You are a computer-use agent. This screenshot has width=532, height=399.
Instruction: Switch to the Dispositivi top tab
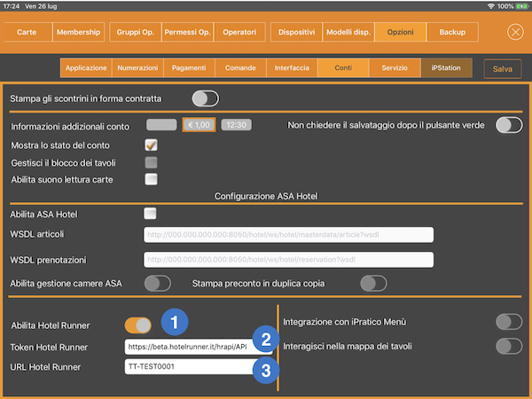pyautogui.click(x=296, y=32)
